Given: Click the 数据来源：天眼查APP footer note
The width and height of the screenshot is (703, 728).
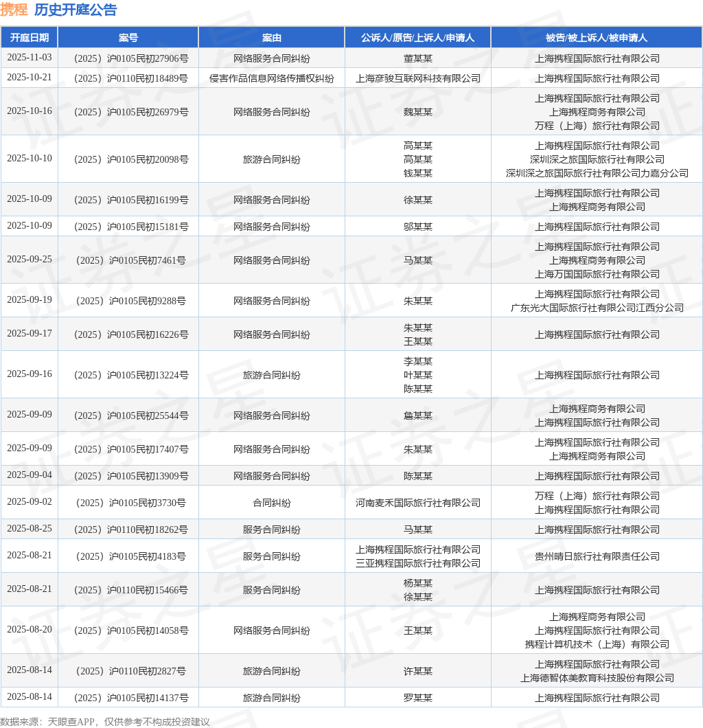Looking at the screenshot, I should tap(105, 722).
